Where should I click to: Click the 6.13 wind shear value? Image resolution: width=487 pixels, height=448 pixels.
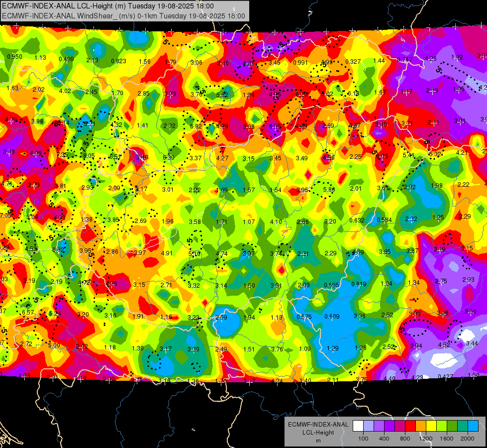tap(354, 93)
